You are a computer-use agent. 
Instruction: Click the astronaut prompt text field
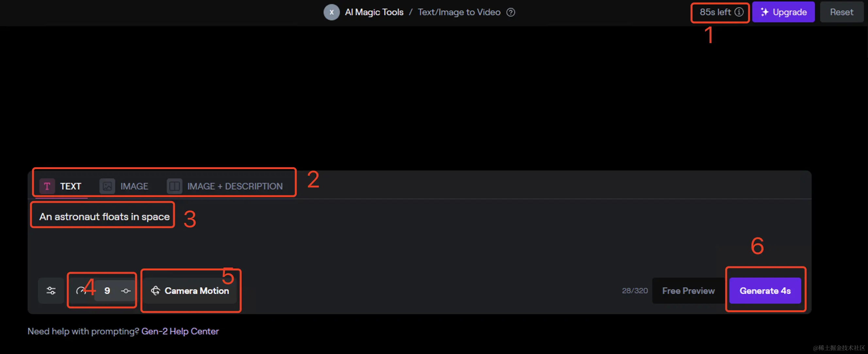coord(104,217)
